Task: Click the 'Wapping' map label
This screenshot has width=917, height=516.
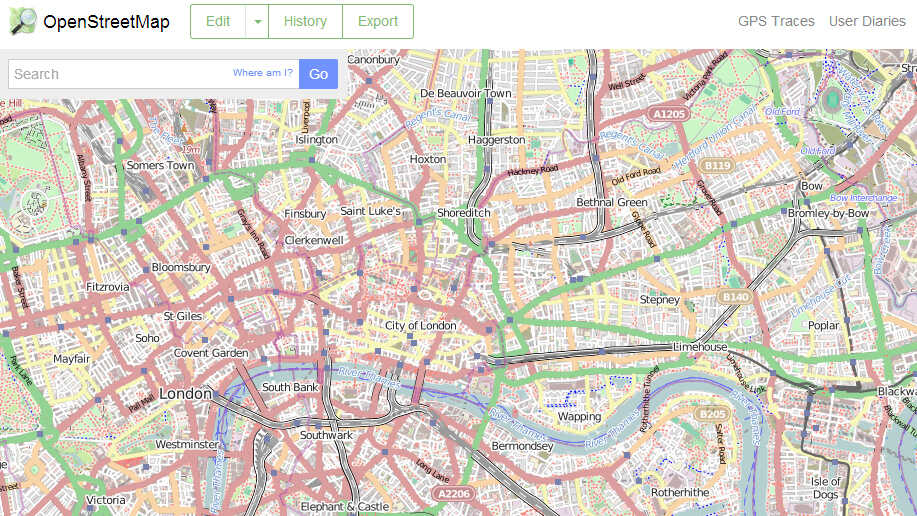Action: [579, 417]
